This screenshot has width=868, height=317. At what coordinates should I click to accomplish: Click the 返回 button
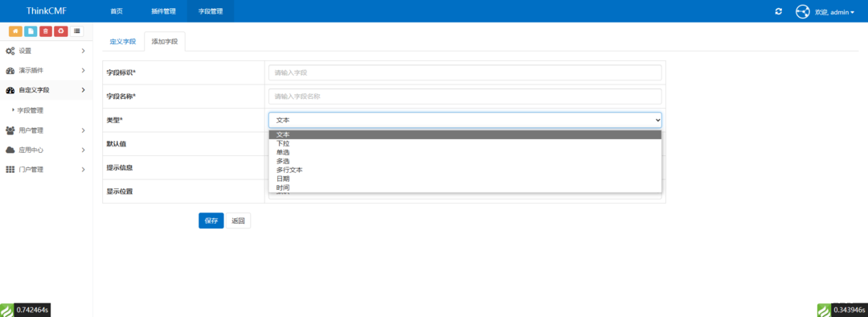click(x=238, y=220)
